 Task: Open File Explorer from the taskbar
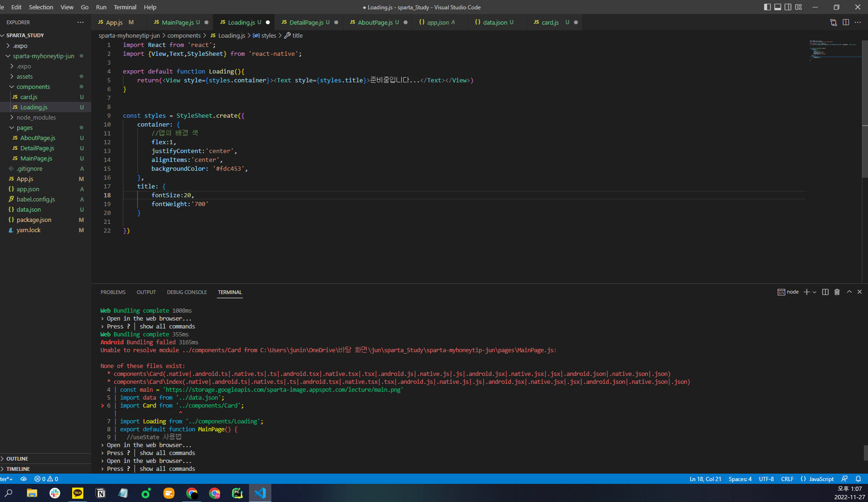(32, 493)
